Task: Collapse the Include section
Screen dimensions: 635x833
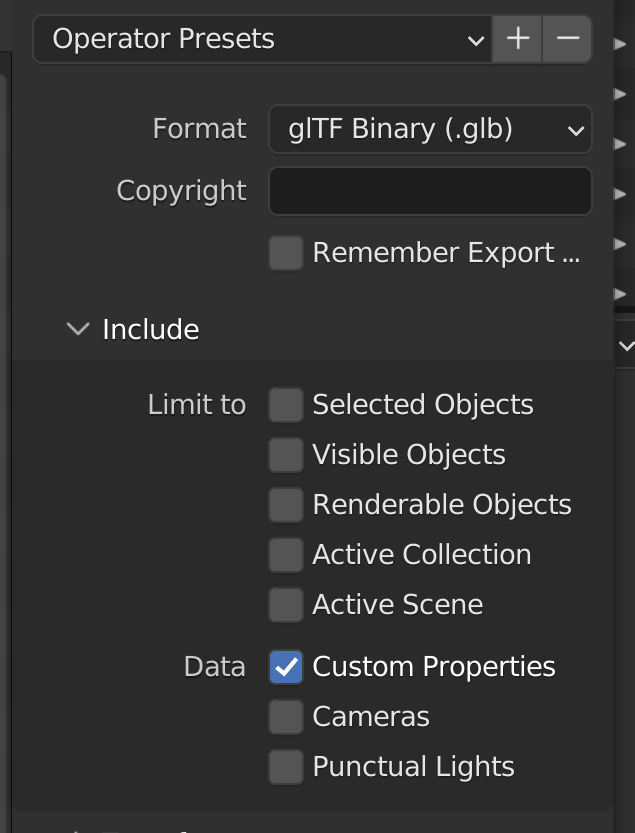Action: pyautogui.click(x=313, y=329)
